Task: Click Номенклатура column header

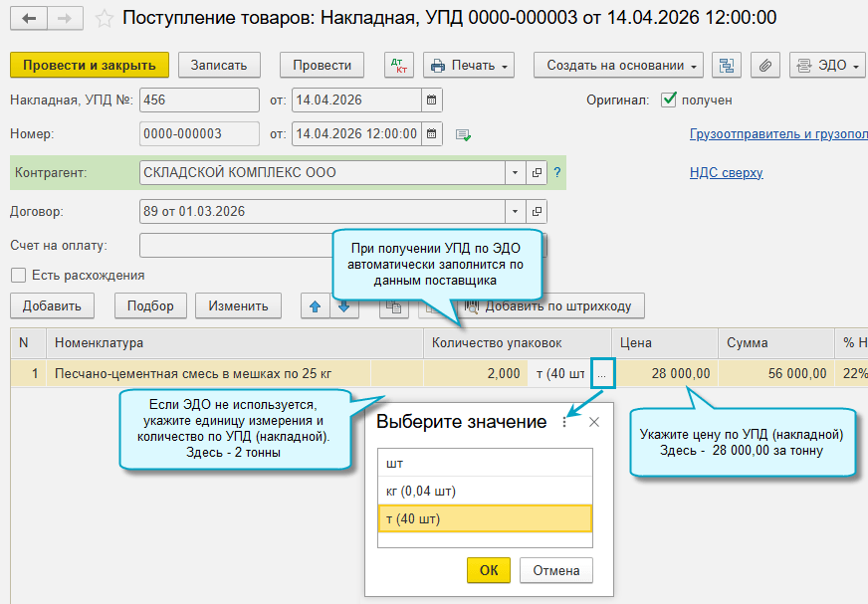Action: [235, 342]
